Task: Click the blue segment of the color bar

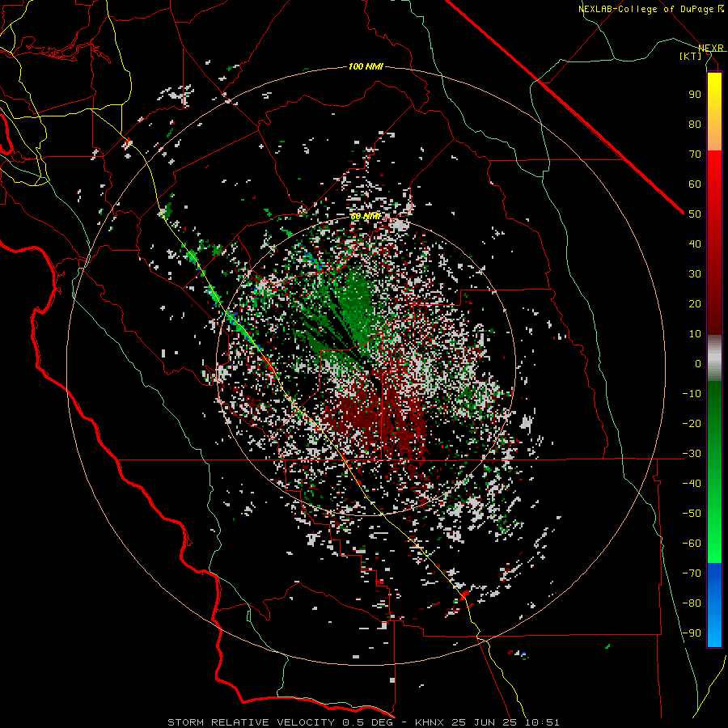Action: coord(714,605)
